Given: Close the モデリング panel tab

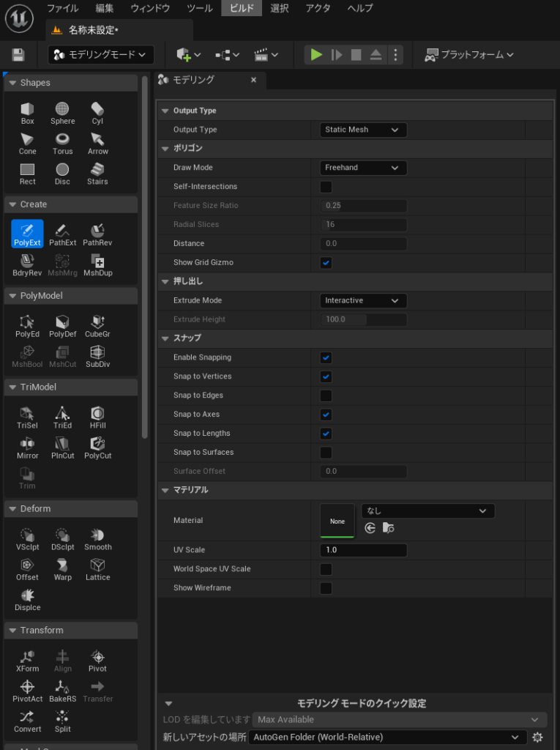Looking at the screenshot, I should (x=253, y=80).
